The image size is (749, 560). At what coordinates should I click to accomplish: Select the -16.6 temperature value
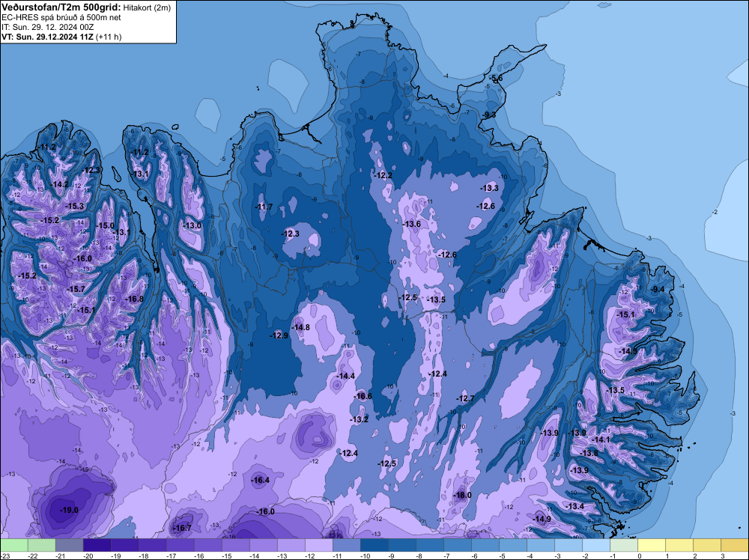(x=363, y=396)
